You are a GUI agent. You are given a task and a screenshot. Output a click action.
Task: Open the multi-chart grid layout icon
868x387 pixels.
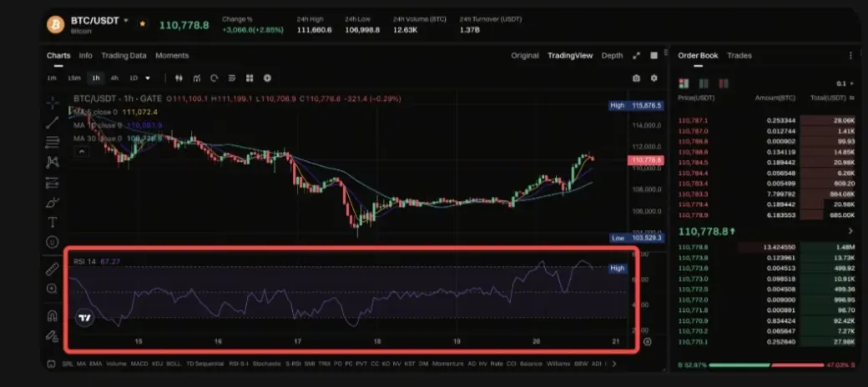click(250, 78)
